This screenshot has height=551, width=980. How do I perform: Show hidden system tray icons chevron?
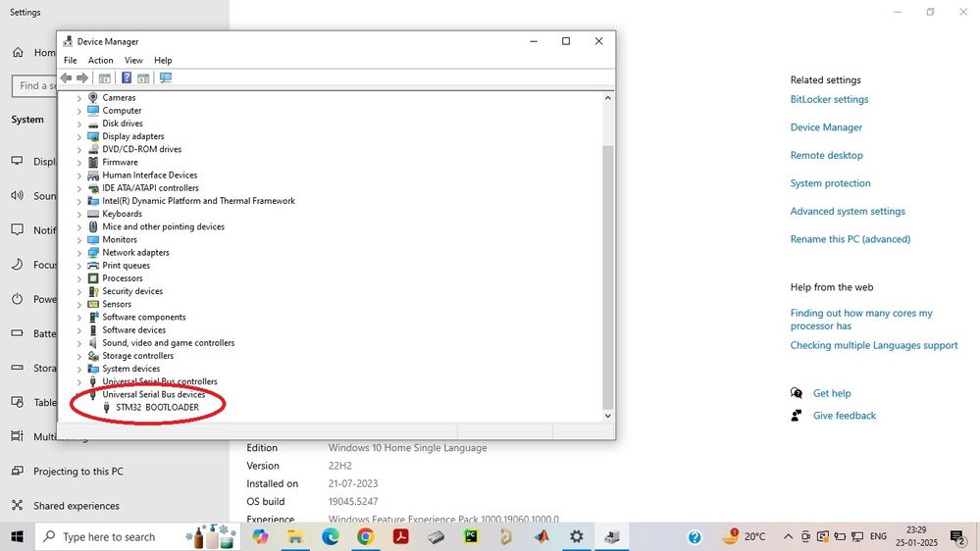tap(788, 536)
